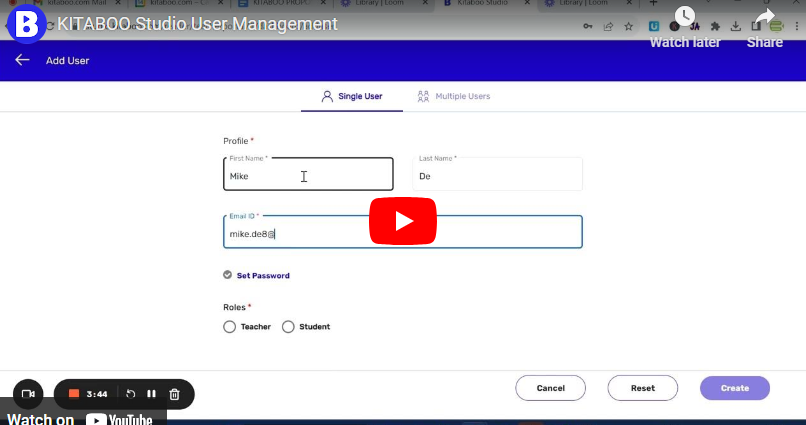Click the browser extensions puzzle icon
The image size is (806, 425).
pyautogui.click(x=715, y=26)
